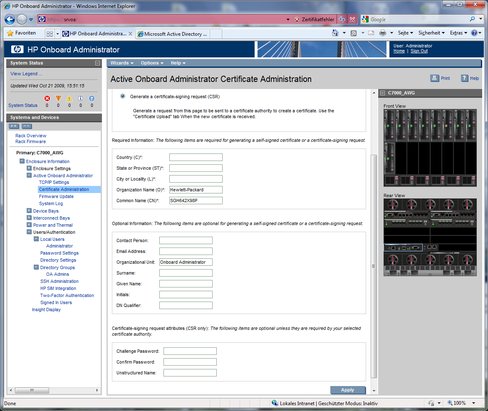Click the HP logo in the banner
Viewport: 488px width, 411px height.
[17, 50]
